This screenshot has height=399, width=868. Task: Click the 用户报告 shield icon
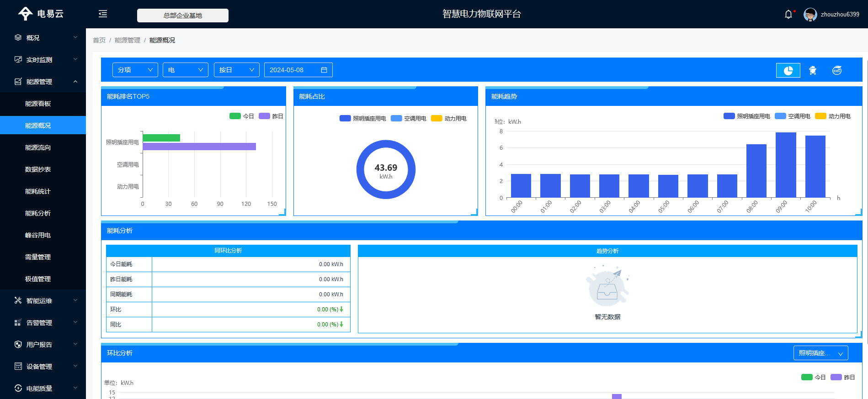18,344
